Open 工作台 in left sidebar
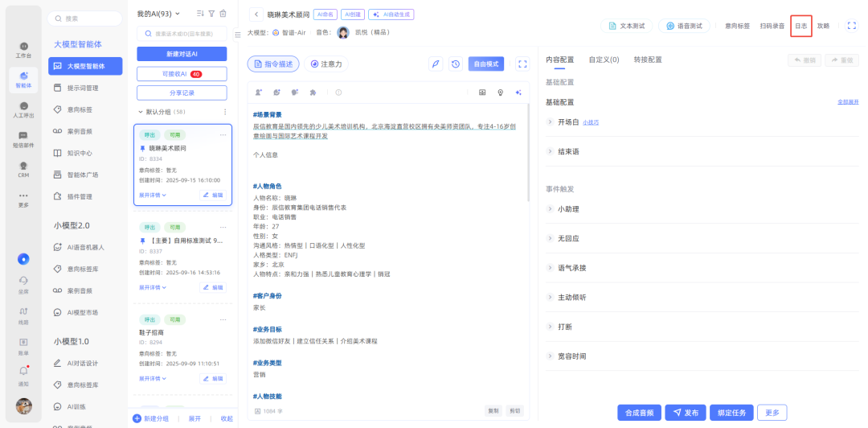Screen dimensions: 868x428 24,50
